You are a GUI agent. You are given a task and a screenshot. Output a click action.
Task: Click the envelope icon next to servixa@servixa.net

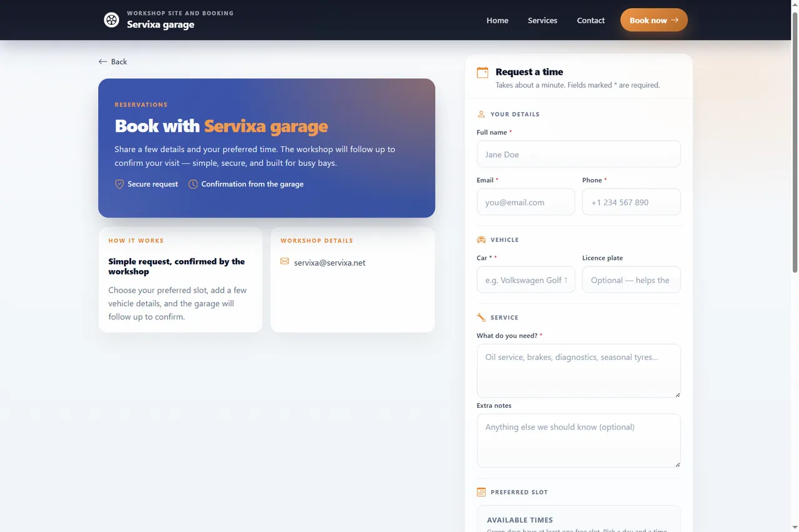(285, 261)
